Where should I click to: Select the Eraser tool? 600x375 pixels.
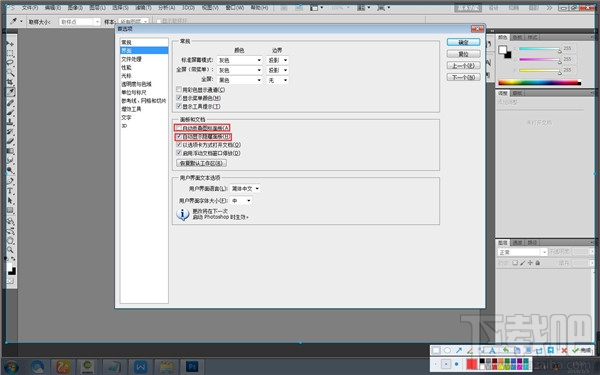click(10, 142)
